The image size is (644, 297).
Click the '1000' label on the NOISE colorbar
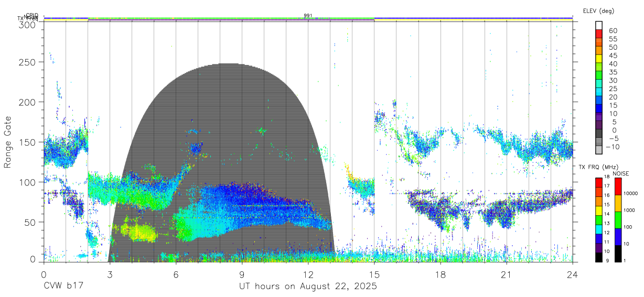[x=628, y=210]
